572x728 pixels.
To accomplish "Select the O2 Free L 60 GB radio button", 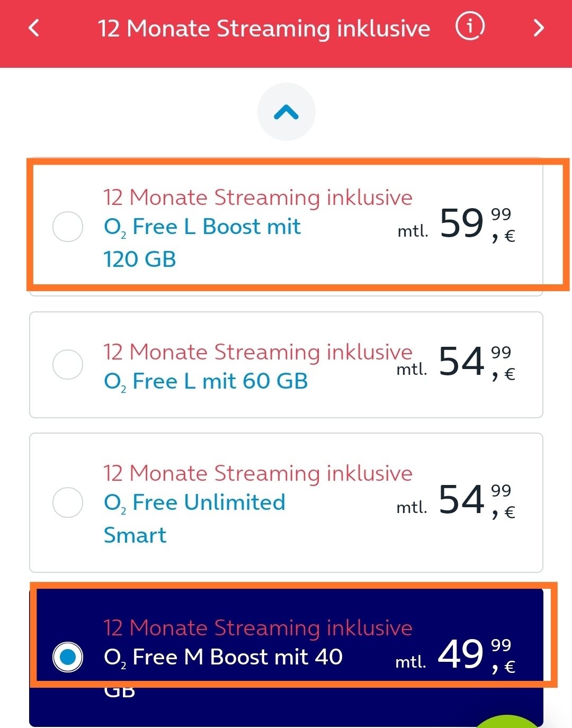I will click(68, 364).
